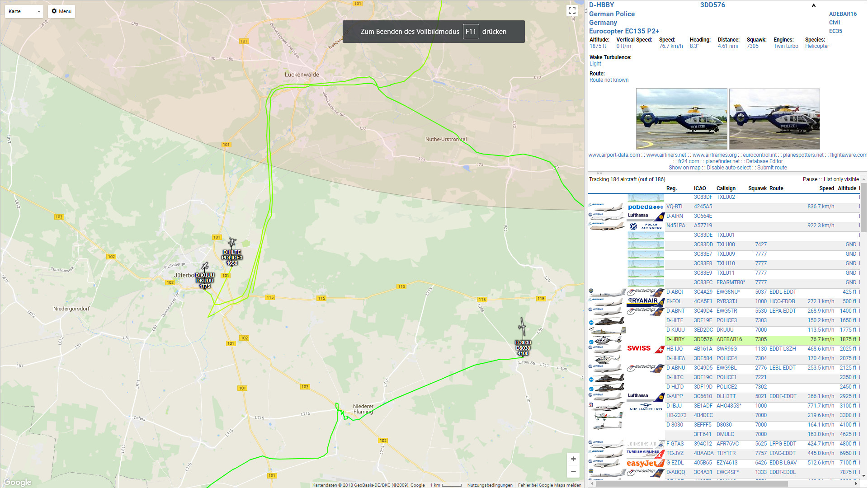Click Disable auto-select link
Screen dimensions: 868x488
pos(729,168)
